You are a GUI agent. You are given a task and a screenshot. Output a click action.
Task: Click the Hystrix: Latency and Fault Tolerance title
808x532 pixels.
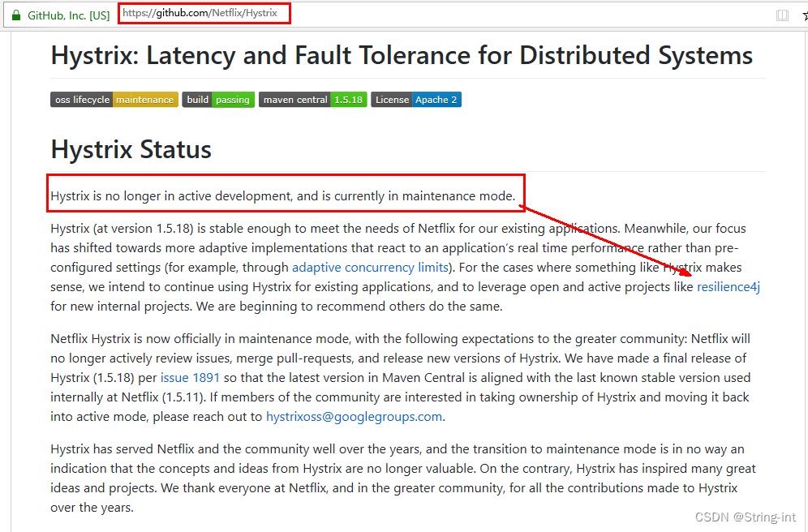click(x=402, y=55)
